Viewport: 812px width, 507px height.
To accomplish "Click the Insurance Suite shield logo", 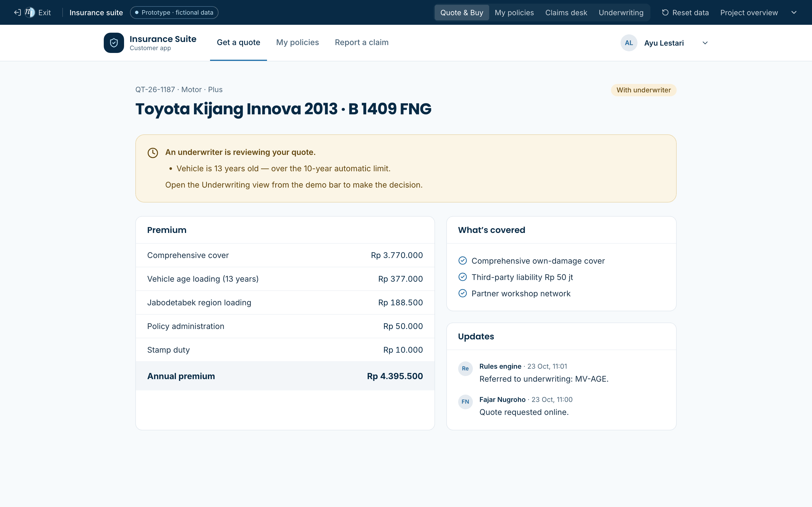I will (x=114, y=43).
